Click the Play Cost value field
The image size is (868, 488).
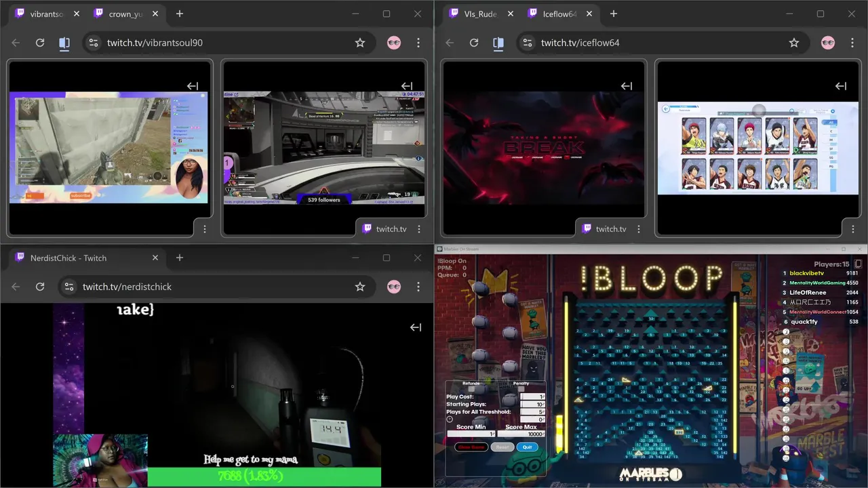coord(533,396)
